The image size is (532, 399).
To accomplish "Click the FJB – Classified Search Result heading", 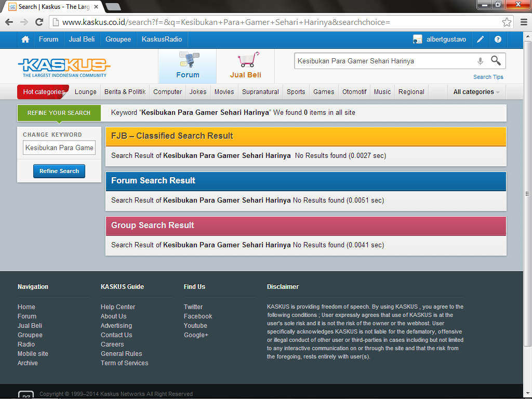I will 172,136.
